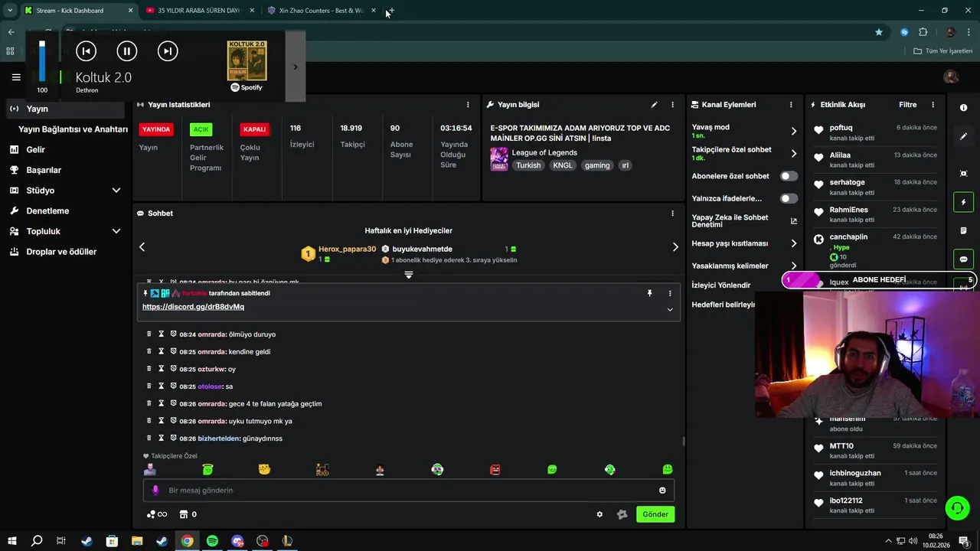The height and width of the screenshot is (551, 980).
Task: Open League of Legends taskbar icon
Action: pos(287,541)
